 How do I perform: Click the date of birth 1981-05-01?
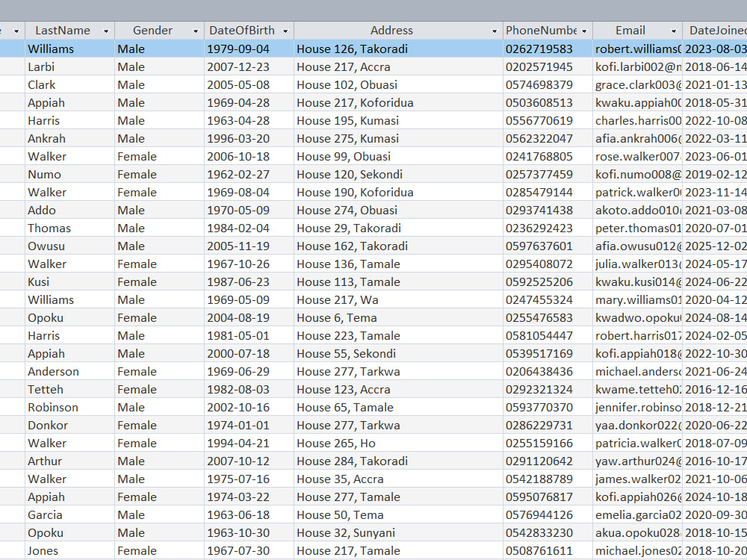(249, 336)
